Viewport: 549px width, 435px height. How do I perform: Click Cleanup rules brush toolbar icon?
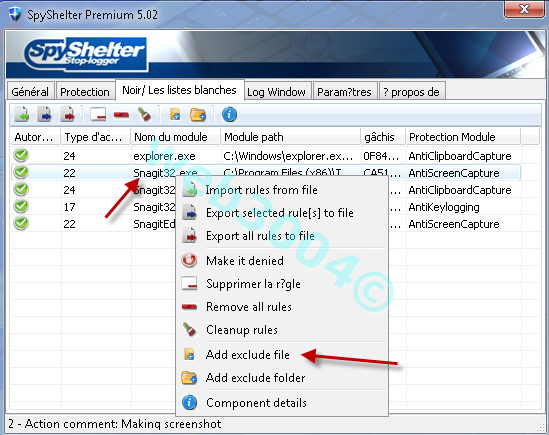144,115
